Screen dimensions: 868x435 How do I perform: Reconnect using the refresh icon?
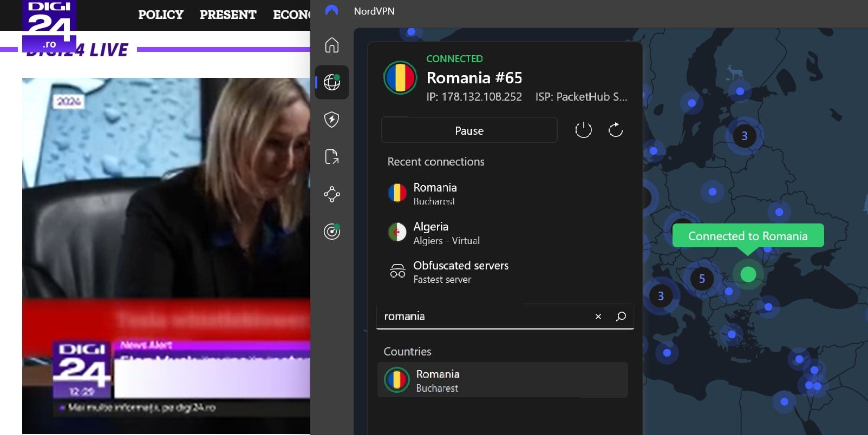pos(616,130)
